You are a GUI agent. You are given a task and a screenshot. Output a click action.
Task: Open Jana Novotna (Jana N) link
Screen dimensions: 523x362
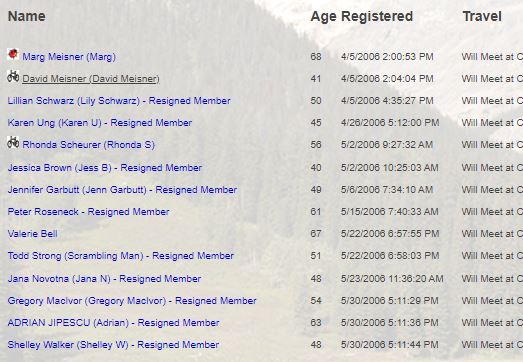tap(104, 279)
